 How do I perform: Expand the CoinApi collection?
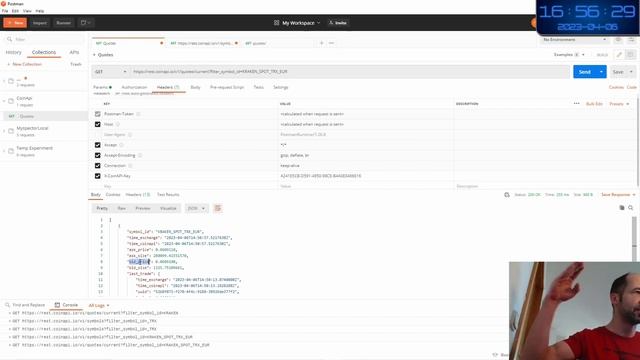4,101
